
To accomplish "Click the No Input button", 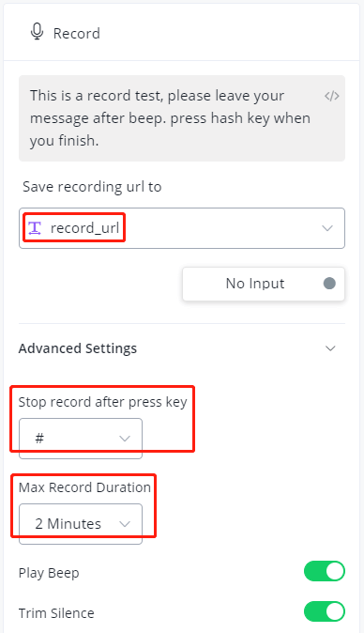I will click(x=264, y=284).
